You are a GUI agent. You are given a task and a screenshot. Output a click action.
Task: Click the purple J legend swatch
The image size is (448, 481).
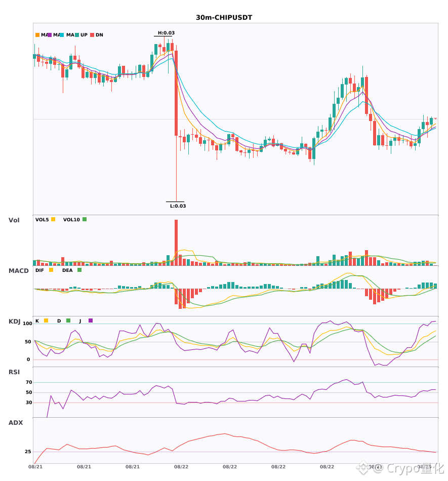pos(91,320)
